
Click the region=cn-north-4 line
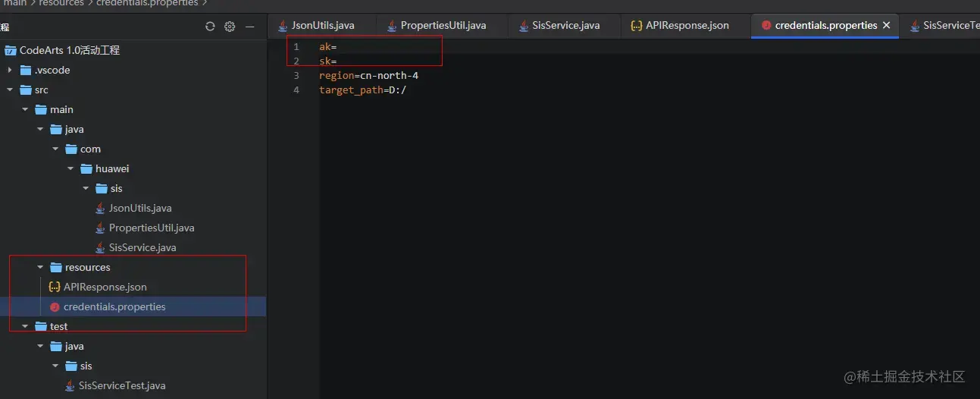368,76
